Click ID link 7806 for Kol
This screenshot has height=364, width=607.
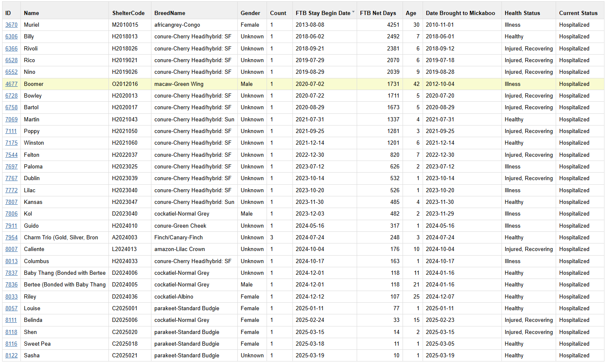(x=11, y=214)
